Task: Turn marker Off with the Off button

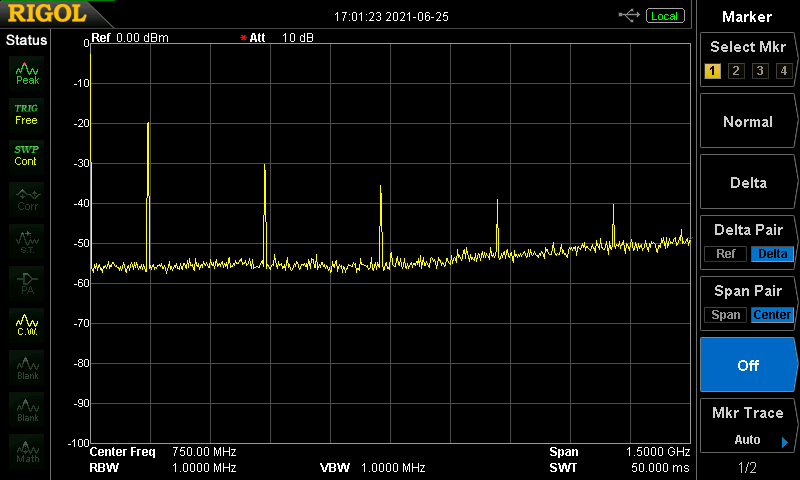Action: [748, 365]
